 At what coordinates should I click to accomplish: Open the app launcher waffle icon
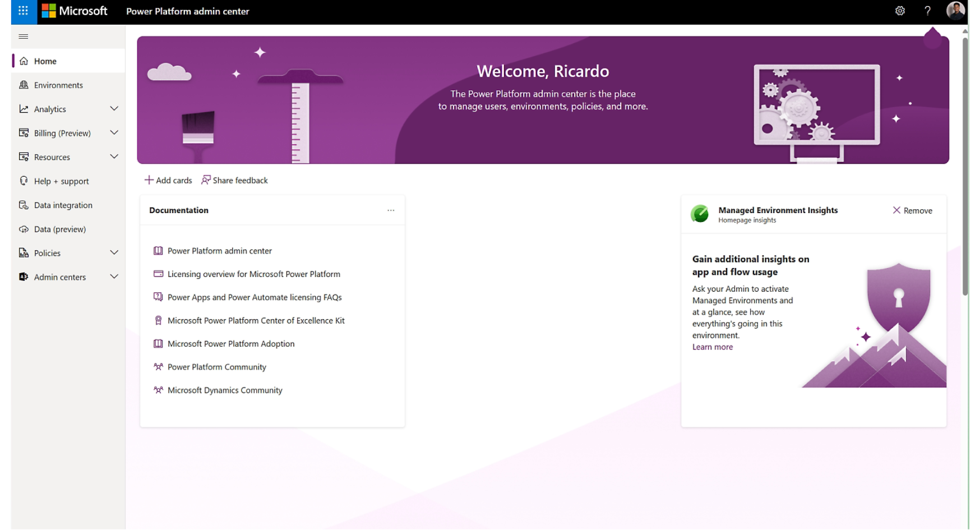click(23, 11)
